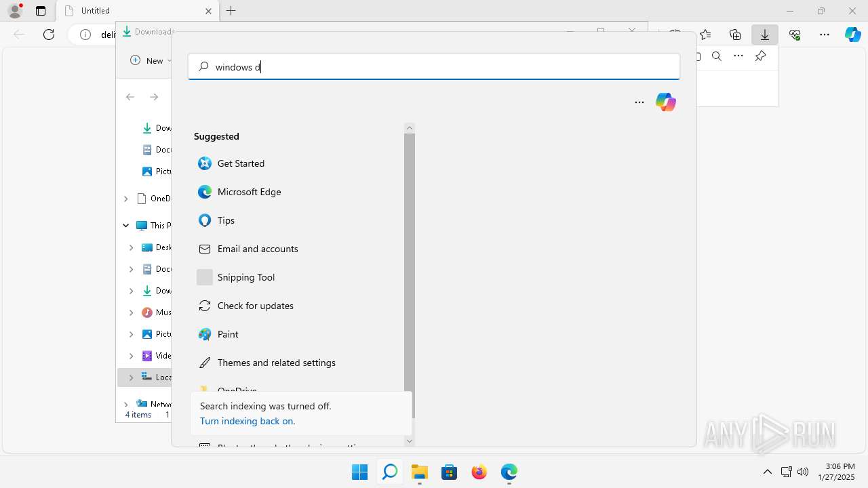Open a new Edge tab
Image resolution: width=868 pixels, height=488 pixels.
coord(231,11)
